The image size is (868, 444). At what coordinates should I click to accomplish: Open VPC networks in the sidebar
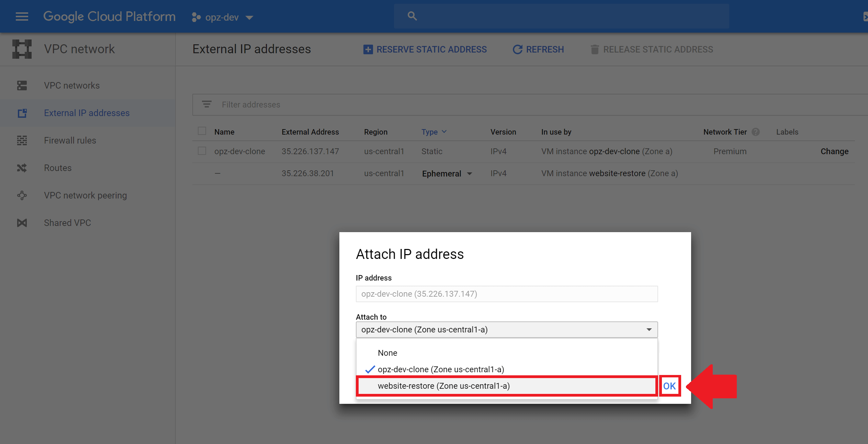[72, 86]
